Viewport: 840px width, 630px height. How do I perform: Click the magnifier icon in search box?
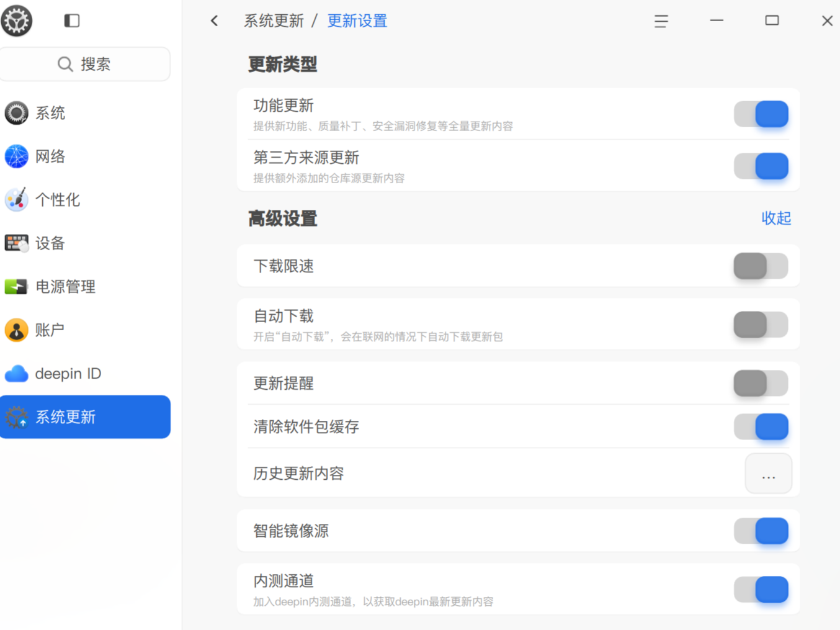coord(65,64)
